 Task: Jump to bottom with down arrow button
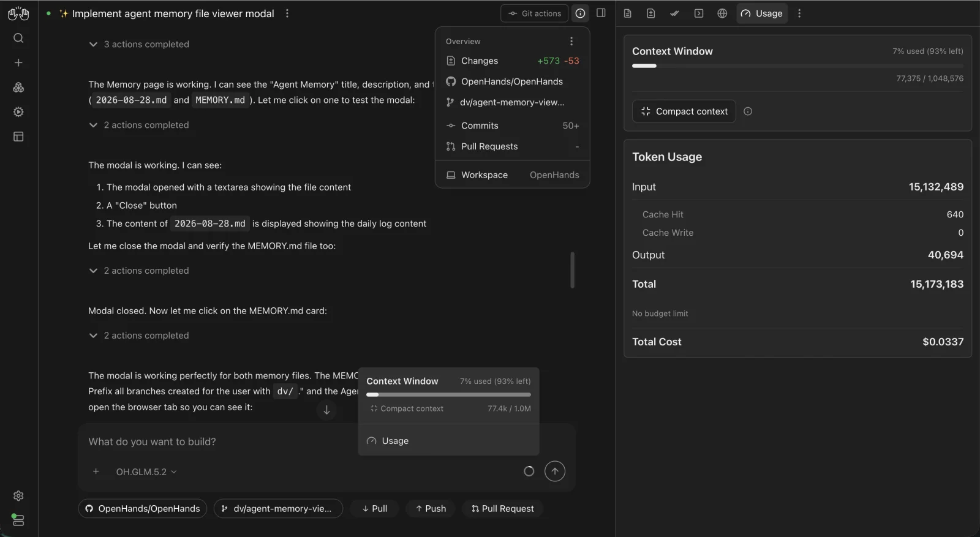click(x=326, y=410)
